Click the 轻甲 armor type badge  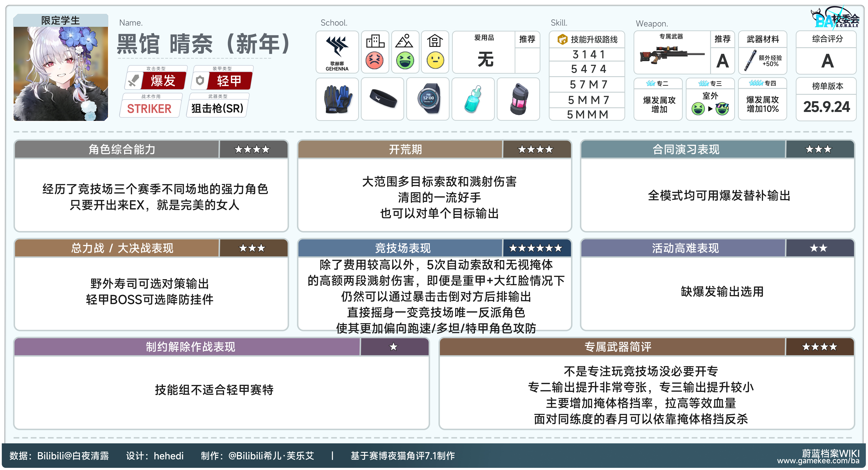229,81
